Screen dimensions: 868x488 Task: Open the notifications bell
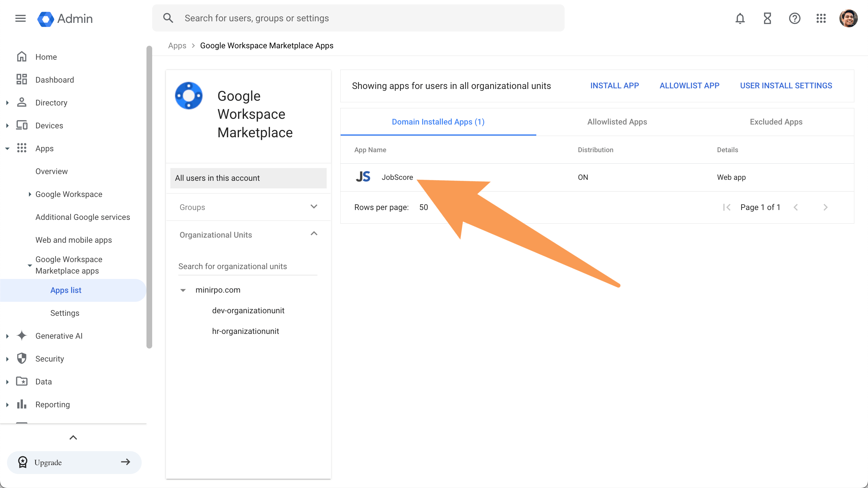pyautogui.click(x=740, y=18)
